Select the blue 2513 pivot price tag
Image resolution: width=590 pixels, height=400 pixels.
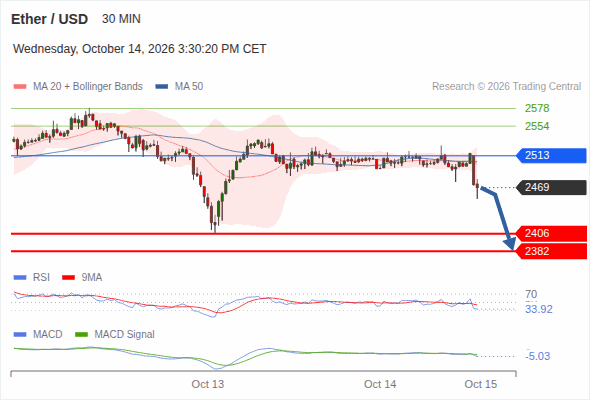[x=551, y=155]
